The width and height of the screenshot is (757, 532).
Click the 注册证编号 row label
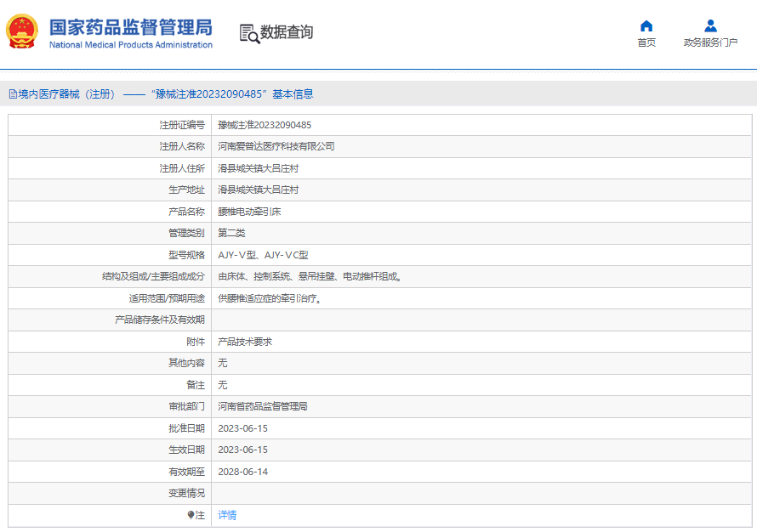[x=182, y=125]
